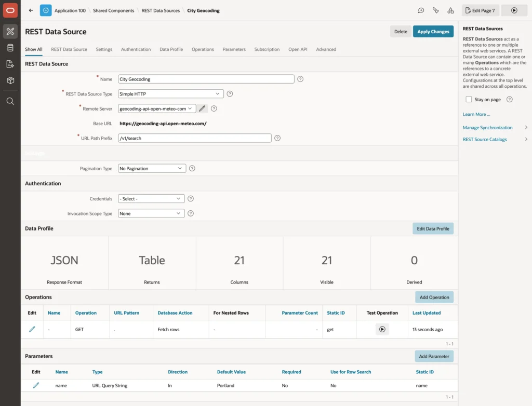
Task: Switch to Operations tab
Action: [x=203, y=49]
